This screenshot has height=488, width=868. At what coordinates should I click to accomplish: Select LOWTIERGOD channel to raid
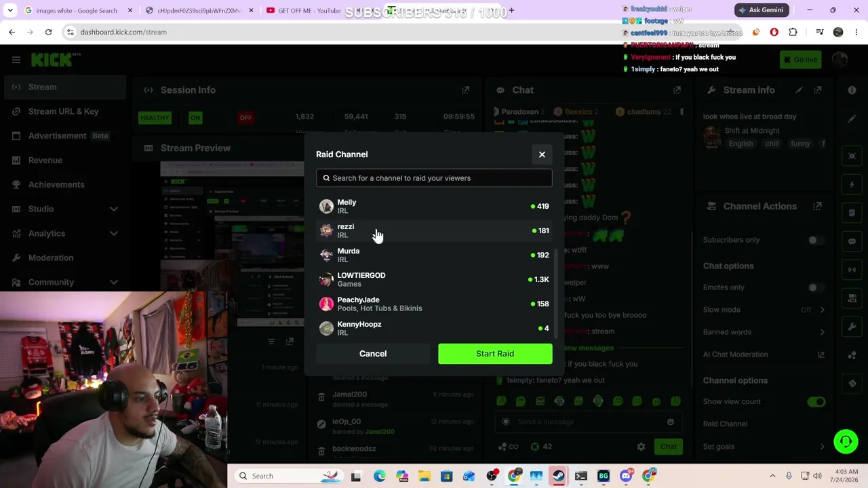434,279
